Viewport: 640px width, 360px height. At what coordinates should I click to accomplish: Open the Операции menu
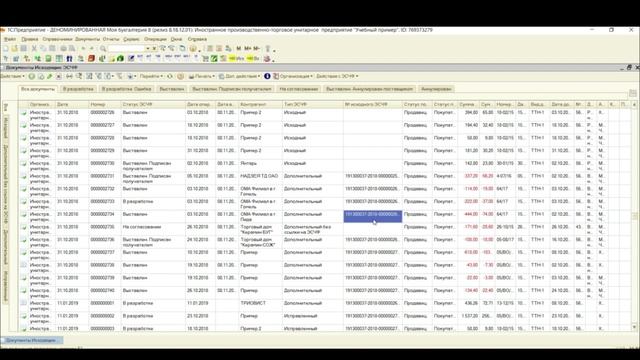[x=155, y=39]
